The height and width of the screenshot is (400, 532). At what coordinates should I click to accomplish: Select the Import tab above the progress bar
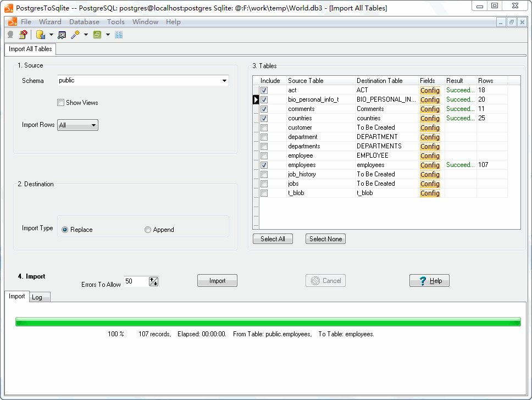(16, 296)
